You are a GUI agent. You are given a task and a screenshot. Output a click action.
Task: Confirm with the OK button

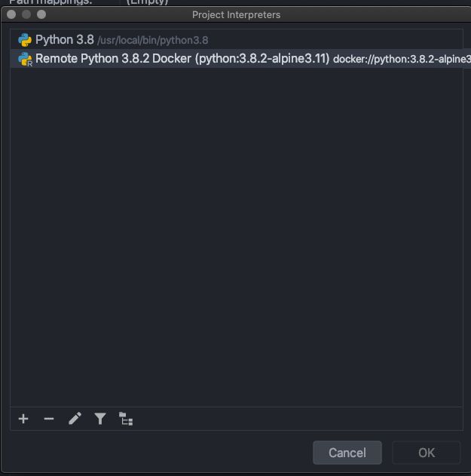pyautogui.click(x=427, y=453)
